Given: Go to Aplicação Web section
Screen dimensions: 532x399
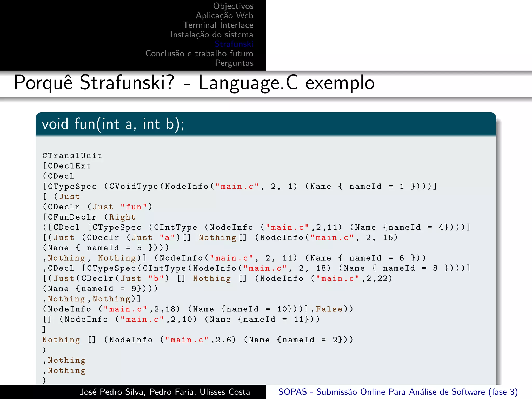Looking at the screenshot, I should click(224, 16).
